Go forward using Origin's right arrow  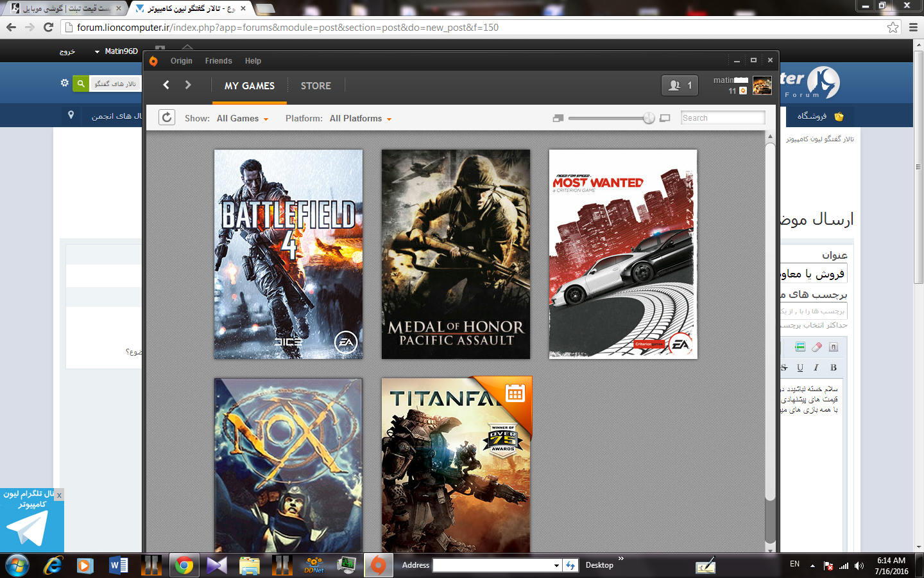(x=188, y=85)
